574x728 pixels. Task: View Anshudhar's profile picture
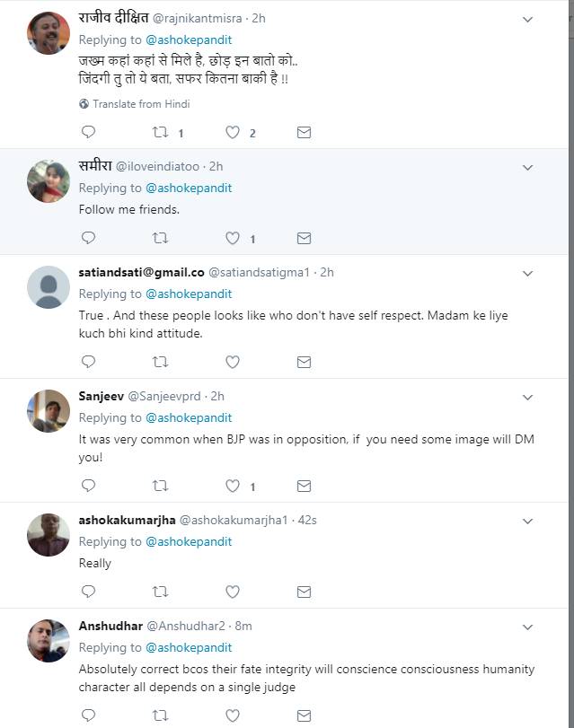point(49,641)
